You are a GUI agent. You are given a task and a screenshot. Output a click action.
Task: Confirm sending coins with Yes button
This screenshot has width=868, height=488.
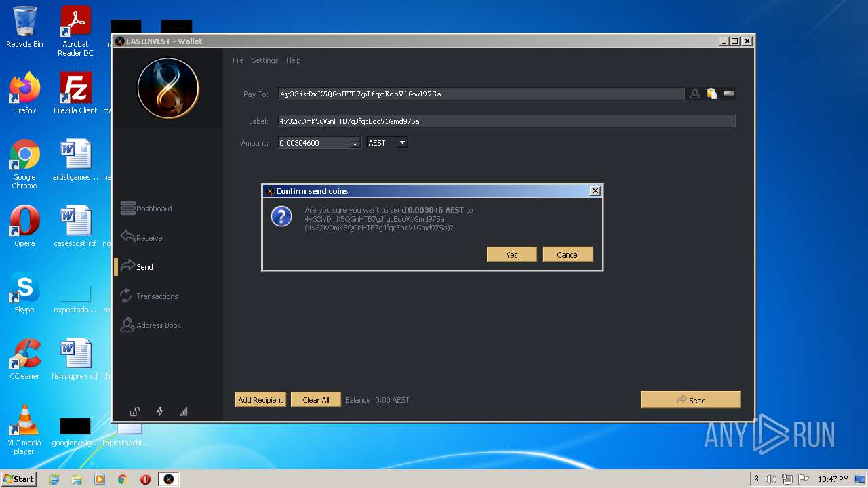(x=511, y=255)
